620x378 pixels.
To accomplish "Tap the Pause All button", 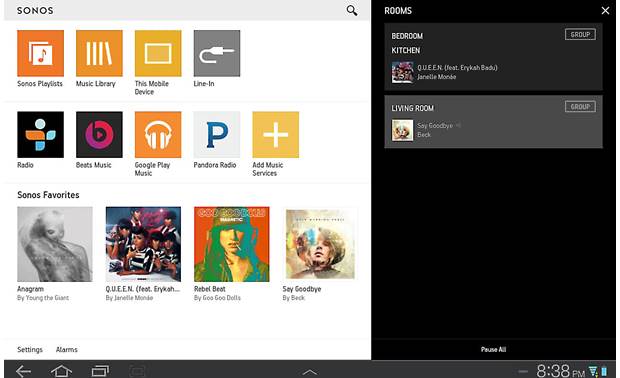I will 493,350.
